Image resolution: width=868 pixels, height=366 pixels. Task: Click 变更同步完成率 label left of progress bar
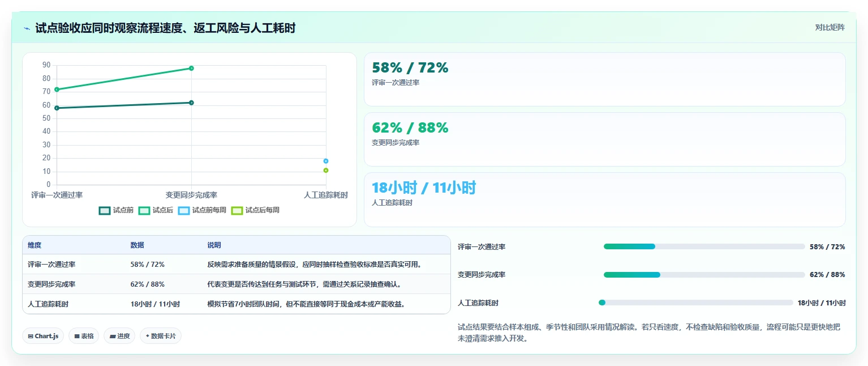pyautogui.click(x=482, y=275)
